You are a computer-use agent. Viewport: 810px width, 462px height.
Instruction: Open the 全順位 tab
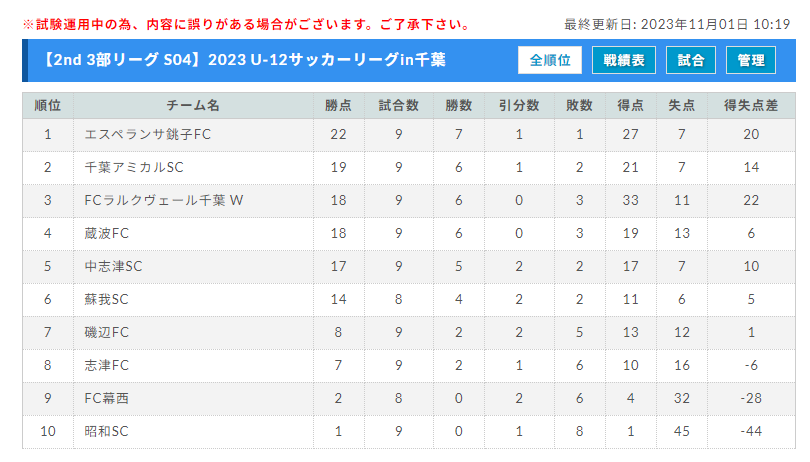tap(550, 60)
